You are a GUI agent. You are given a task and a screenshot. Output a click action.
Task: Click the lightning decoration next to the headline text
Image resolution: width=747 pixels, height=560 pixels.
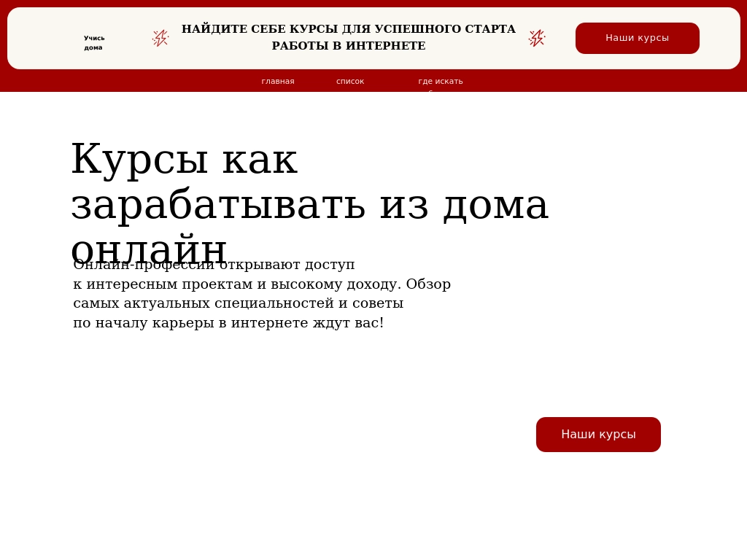[x=160, y=37]
